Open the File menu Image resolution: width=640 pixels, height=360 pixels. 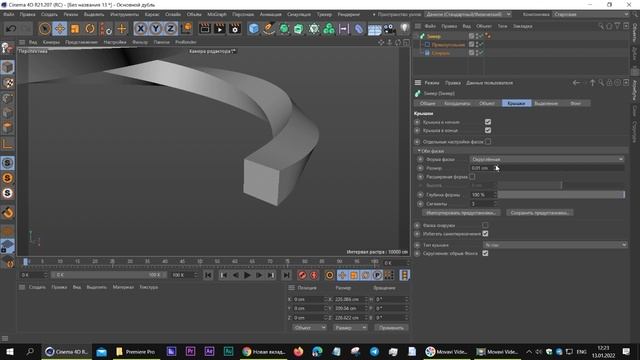(9, 14)
